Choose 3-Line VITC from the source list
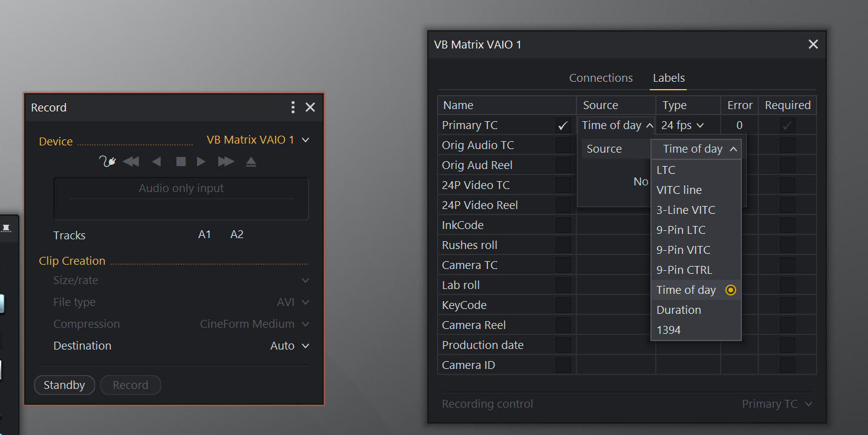 tap(696, 210)
